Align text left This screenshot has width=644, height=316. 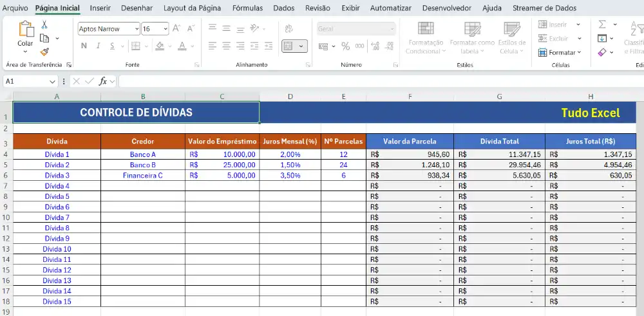coord(213,46)
